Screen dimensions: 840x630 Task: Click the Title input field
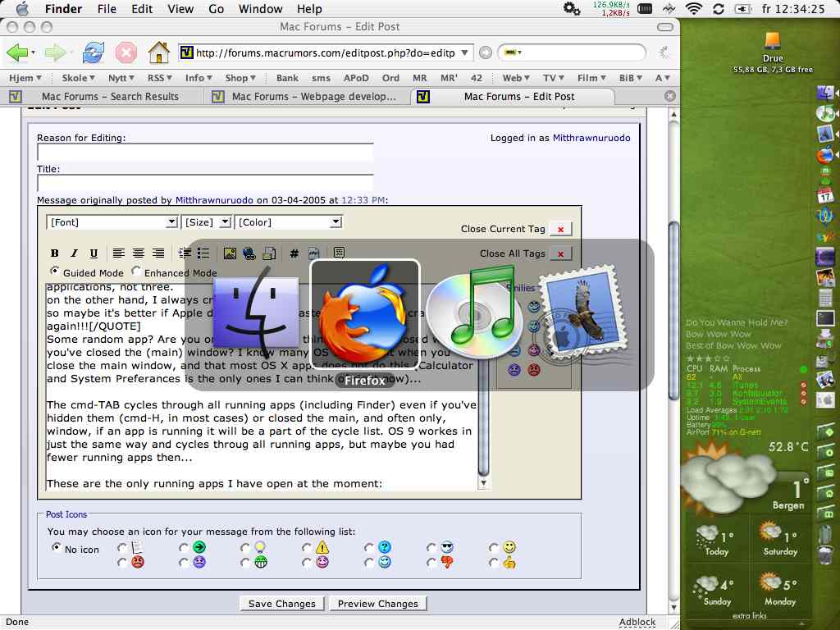(205, 183)
